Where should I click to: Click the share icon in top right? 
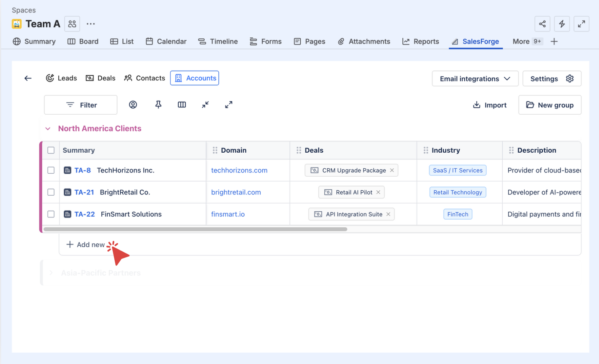coord(542,24)
